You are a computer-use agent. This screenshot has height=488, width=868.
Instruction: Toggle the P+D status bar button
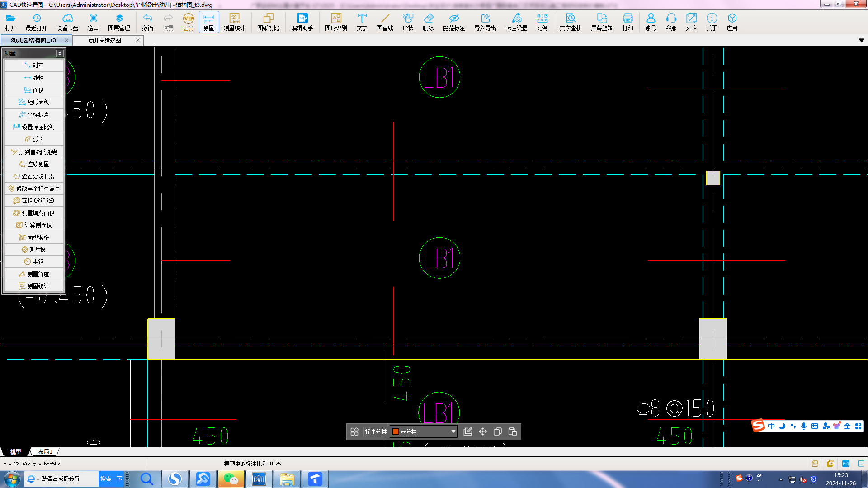(x=846, y=464)
